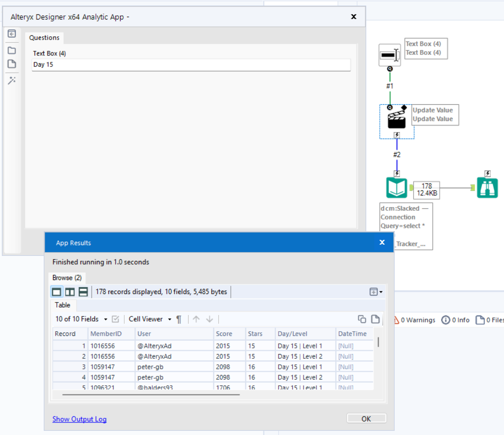The height and width of the screenshot is (435, 504).
Task: Click the Text Box interface tool icon
Action: tap(390, 55)
